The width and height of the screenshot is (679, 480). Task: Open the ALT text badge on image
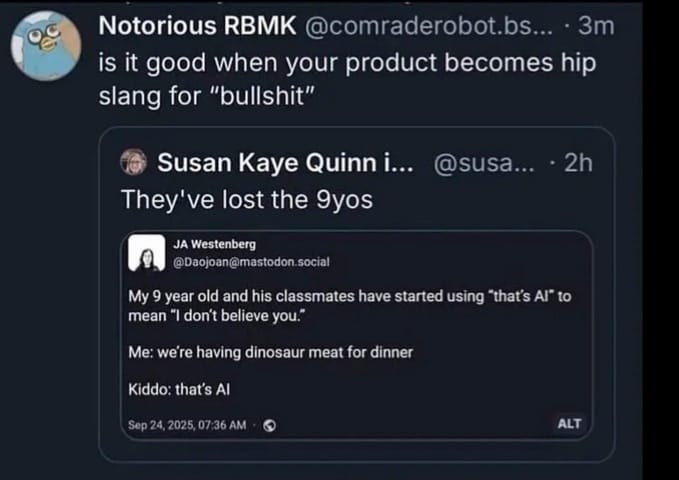pos(568,423)
